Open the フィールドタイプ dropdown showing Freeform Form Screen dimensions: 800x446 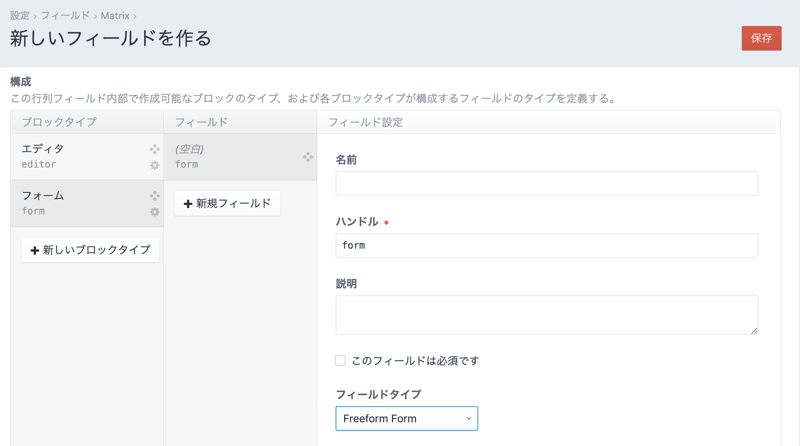(406, 418)
